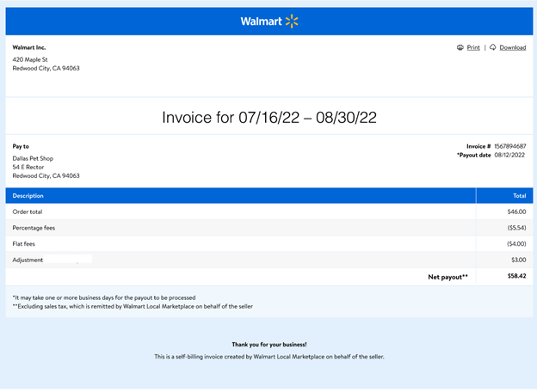Viewport: 537px width, 392px height.
Task: Click payee's 'Redwood City, CA 94063' line
Action: [x=46, y=176]
